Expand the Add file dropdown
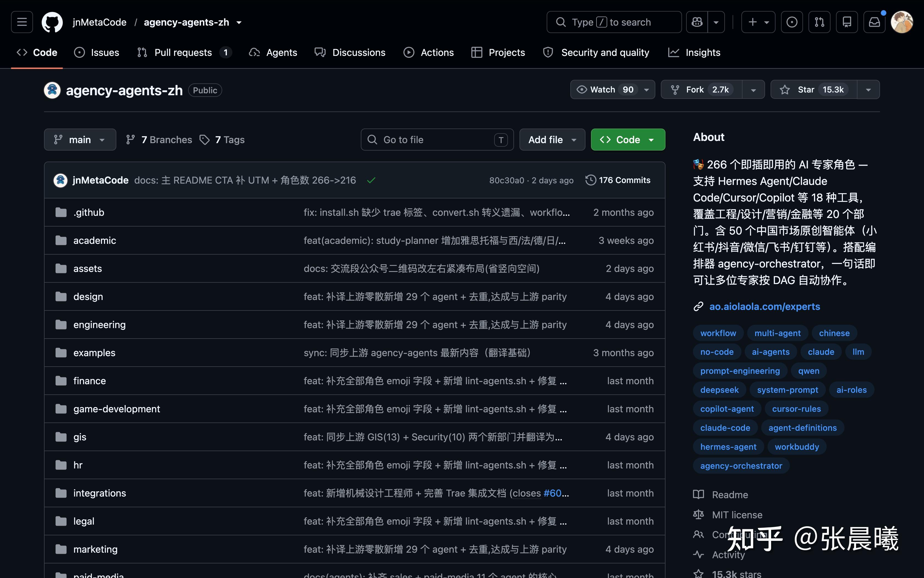The width and height of the screenshot is (924, 578). (552, 140)
